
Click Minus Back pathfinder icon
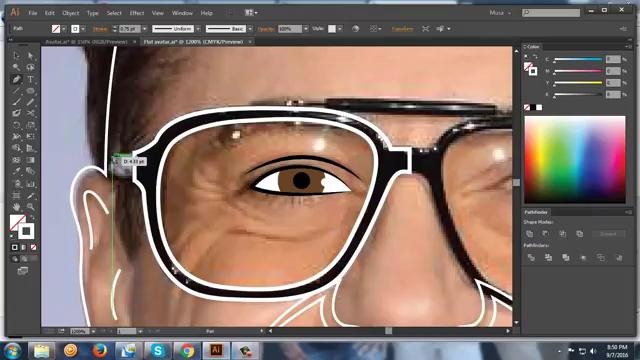click(619, 258)
